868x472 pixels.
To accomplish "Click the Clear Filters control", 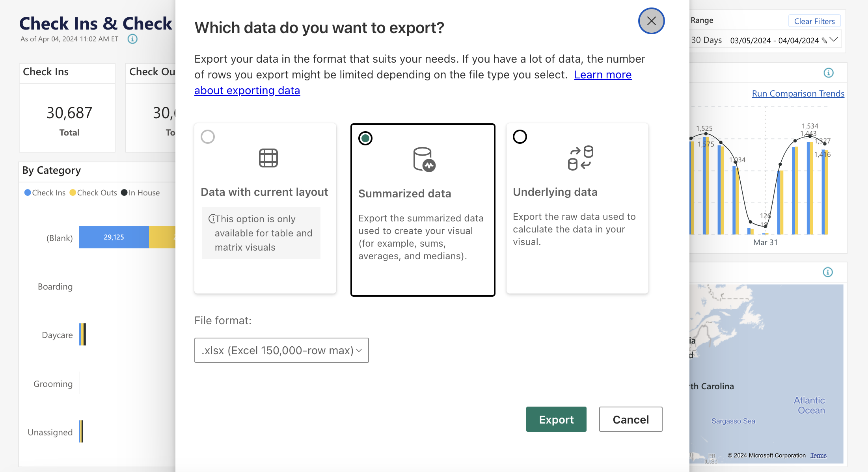I will (x=814, y=21).
